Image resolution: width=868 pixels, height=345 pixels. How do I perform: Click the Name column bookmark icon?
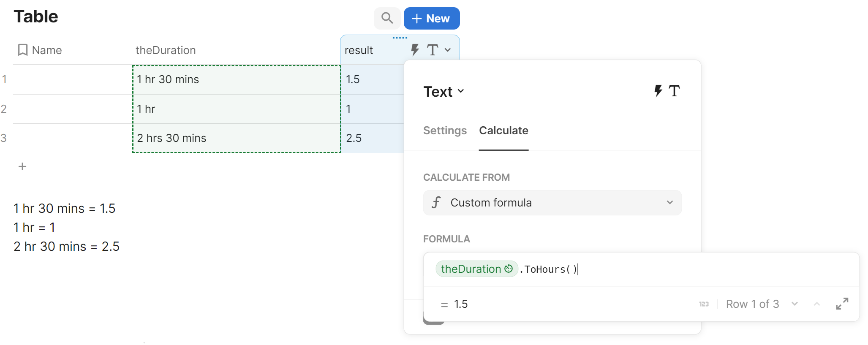click(23, 50)
